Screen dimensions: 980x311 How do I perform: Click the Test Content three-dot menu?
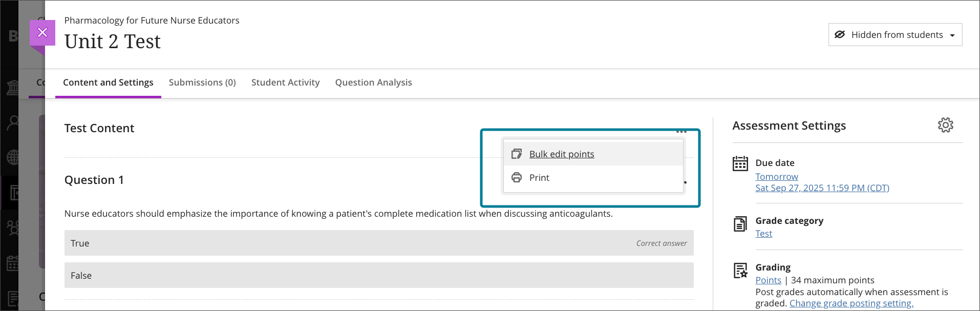[x=681, y=131]
